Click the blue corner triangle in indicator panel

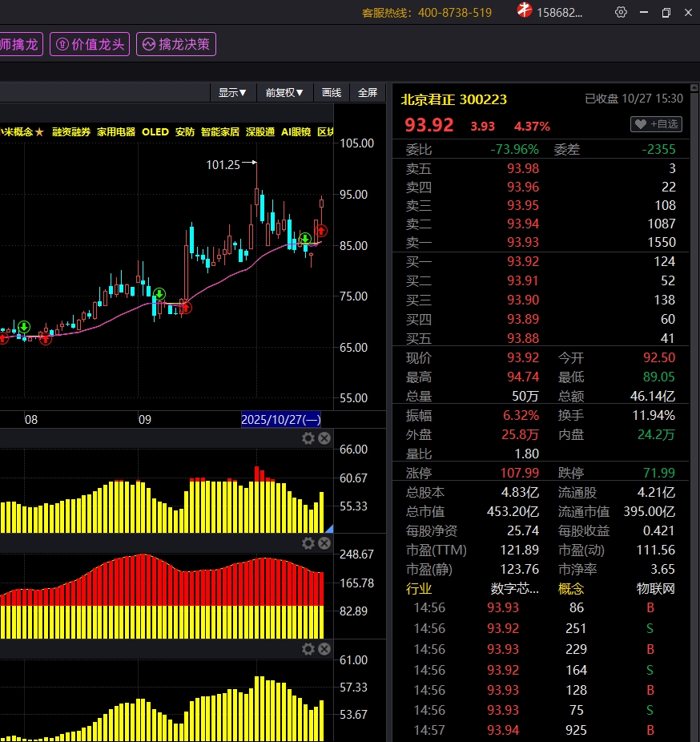coord(330,529)
